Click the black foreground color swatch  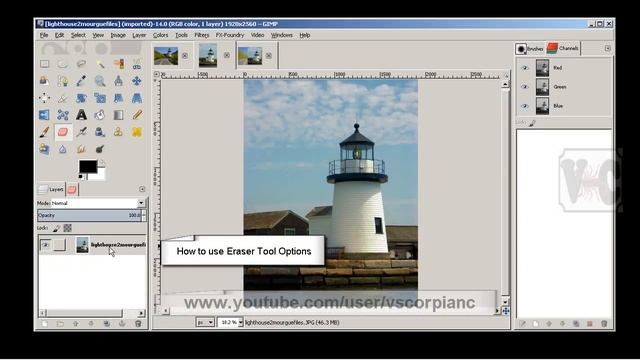(x=87, y=166)
